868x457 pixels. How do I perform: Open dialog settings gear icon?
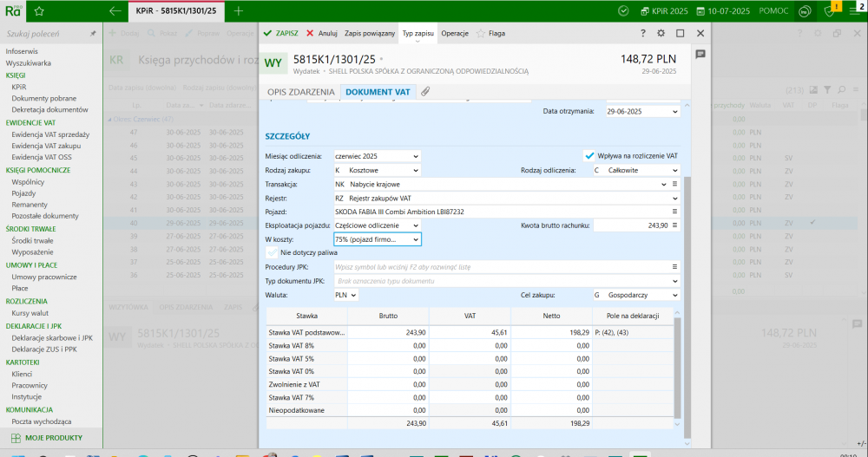(x=661, y=33)
